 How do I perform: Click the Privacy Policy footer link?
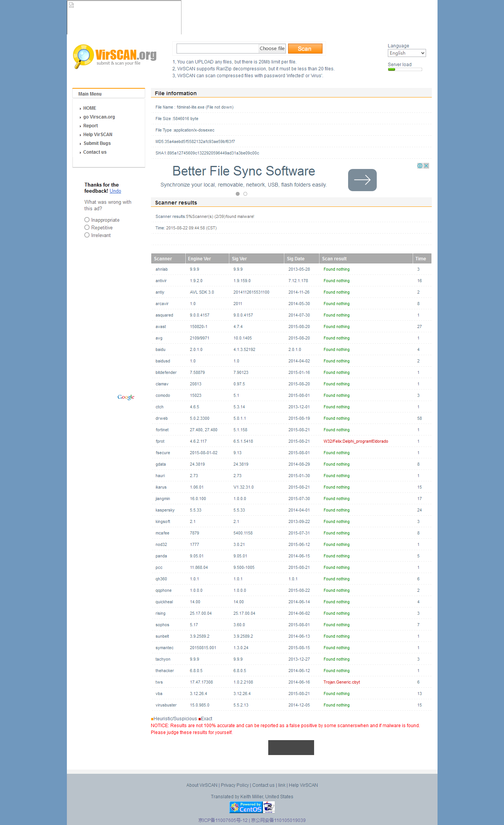coord(235,785)
